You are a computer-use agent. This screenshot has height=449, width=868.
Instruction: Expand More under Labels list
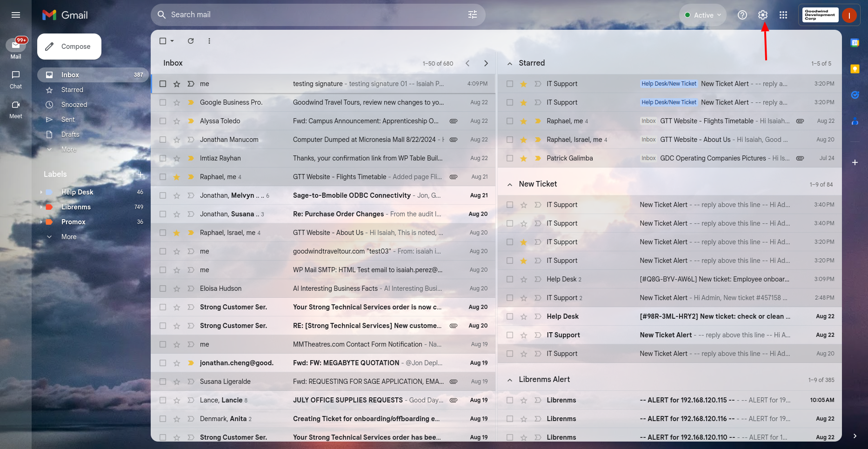pos(69,237)
